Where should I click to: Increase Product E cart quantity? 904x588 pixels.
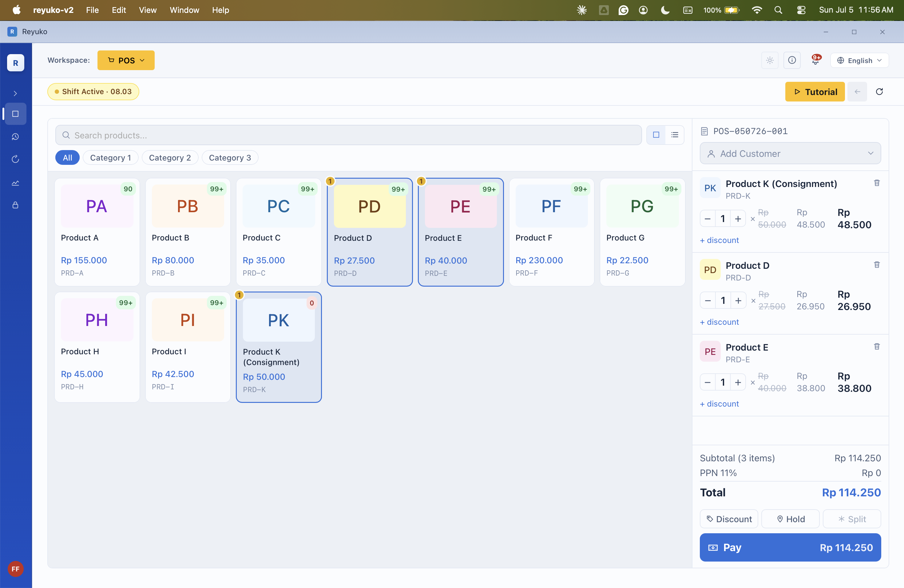(738, 383)
